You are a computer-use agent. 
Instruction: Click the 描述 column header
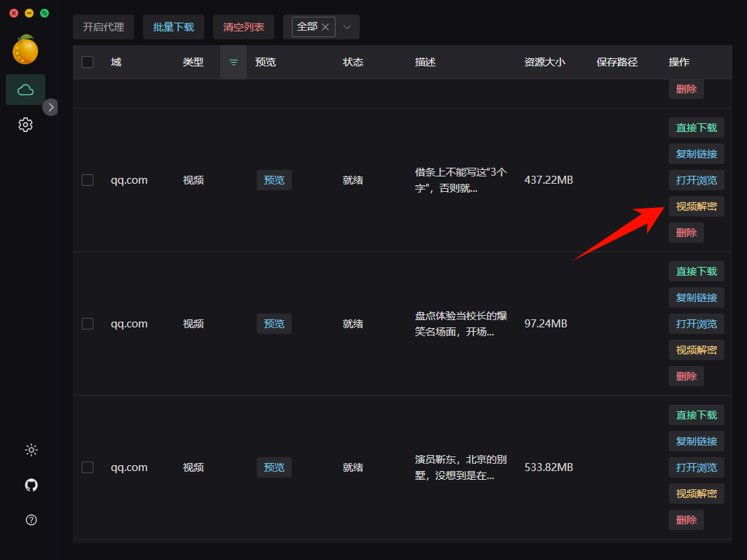click(x=425, y=63)
